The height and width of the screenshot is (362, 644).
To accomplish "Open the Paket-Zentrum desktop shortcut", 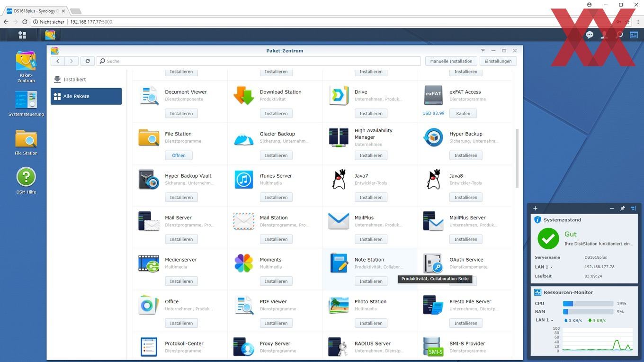I will point(26,67).
